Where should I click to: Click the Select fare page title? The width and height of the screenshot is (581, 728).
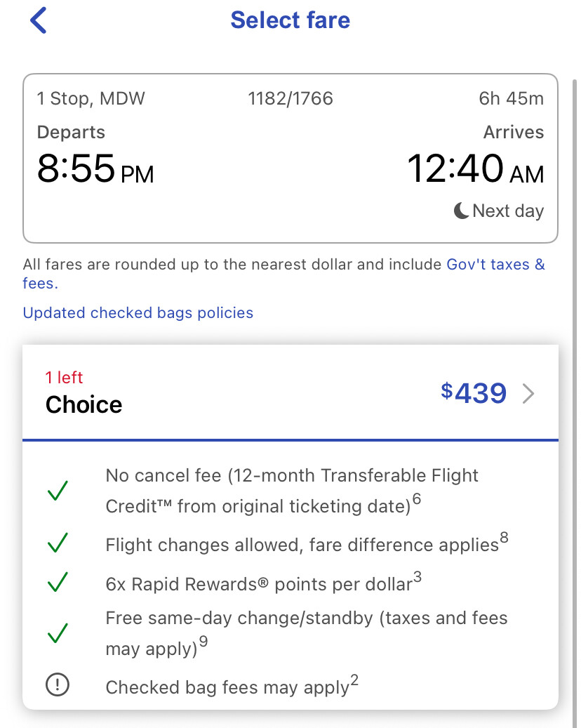point(290,20)
